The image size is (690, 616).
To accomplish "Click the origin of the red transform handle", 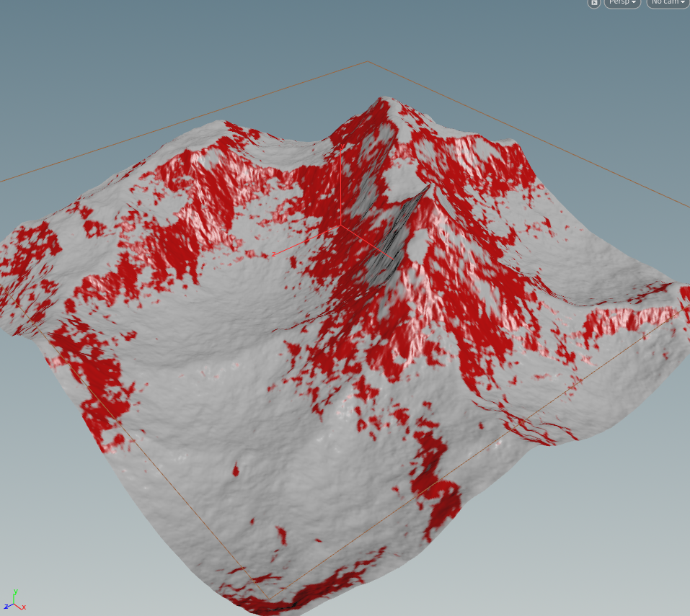I will click(340, 225).
